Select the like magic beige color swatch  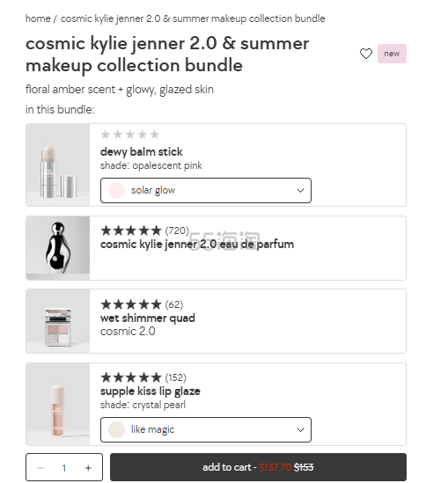(x=116, y=429)
